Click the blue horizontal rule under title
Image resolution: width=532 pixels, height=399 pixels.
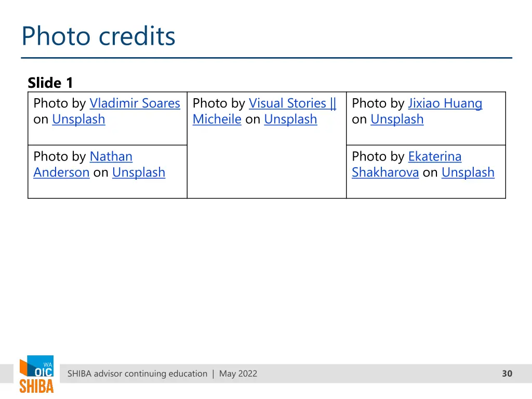coord(267,58)
